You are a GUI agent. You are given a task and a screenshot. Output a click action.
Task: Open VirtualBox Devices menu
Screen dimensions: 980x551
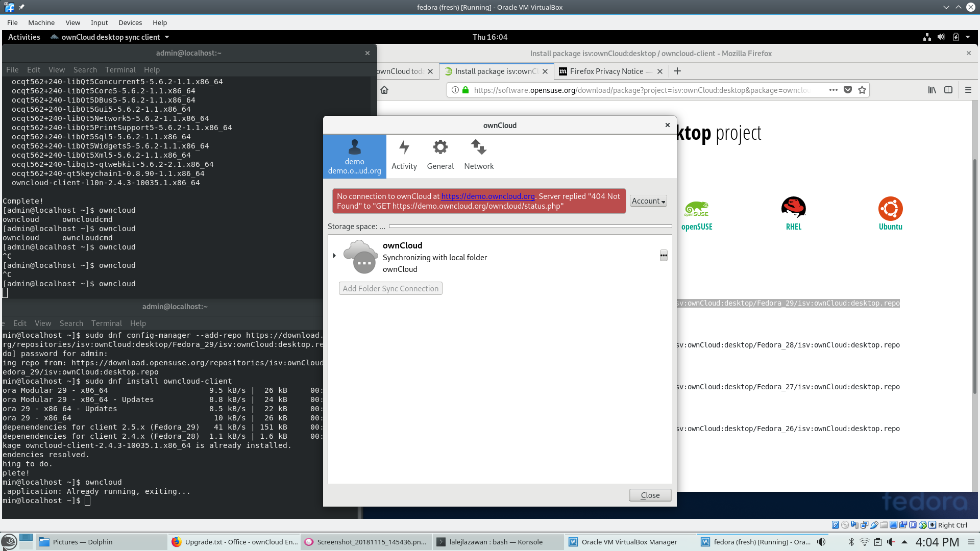click(130, 22)
